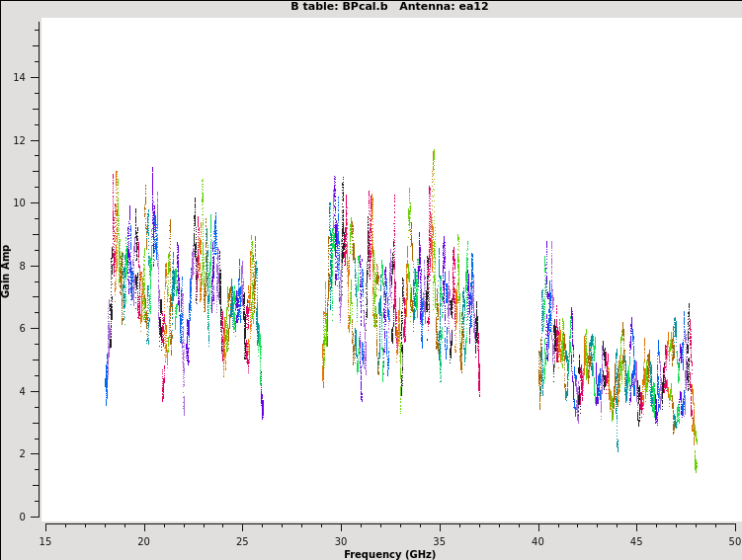Click the 8 tick label on gain axis

(x=24, y=266)
